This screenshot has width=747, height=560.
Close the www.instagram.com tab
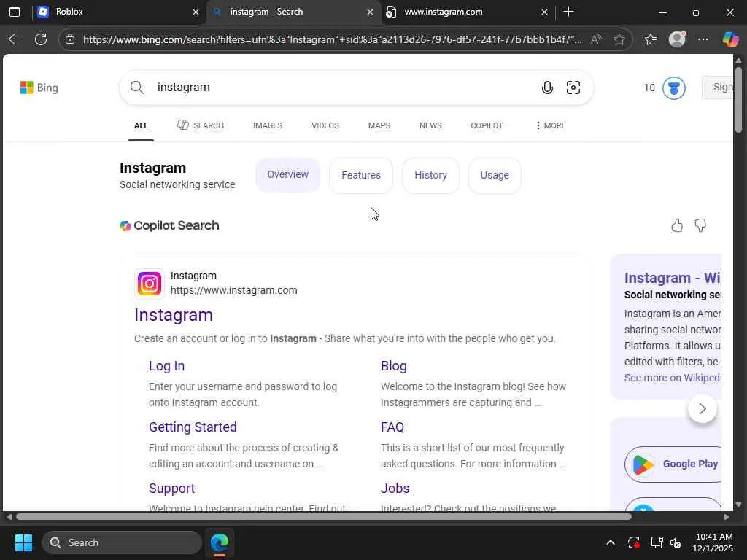point(544,12)
